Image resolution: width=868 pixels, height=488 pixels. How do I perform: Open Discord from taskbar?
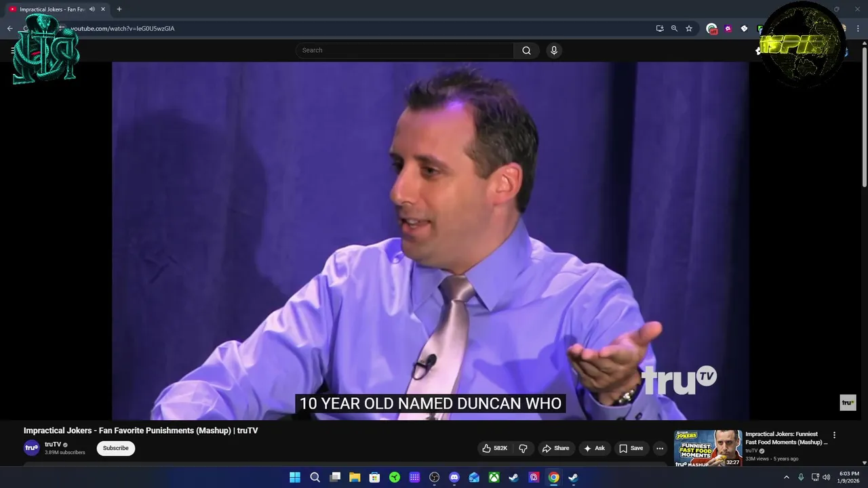click(x=454, y=477)
